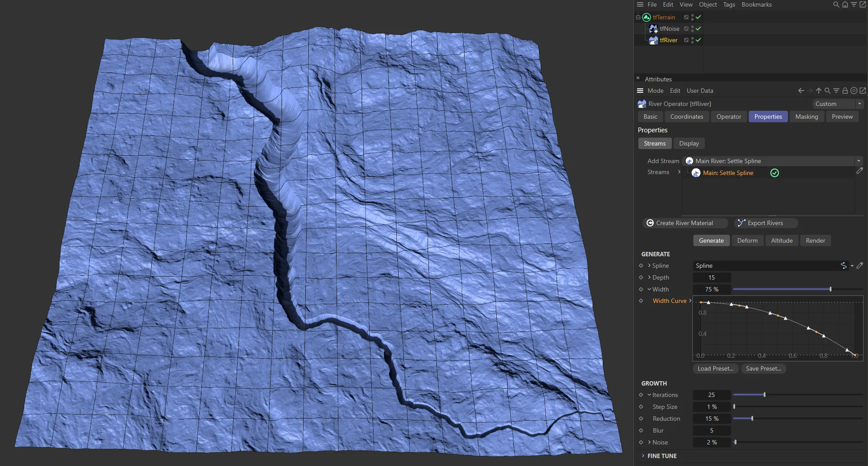The height and width of the screenshot is (466, 868).
Task: Click the lock icon in Attributes panel
Action: click(845, 91)
